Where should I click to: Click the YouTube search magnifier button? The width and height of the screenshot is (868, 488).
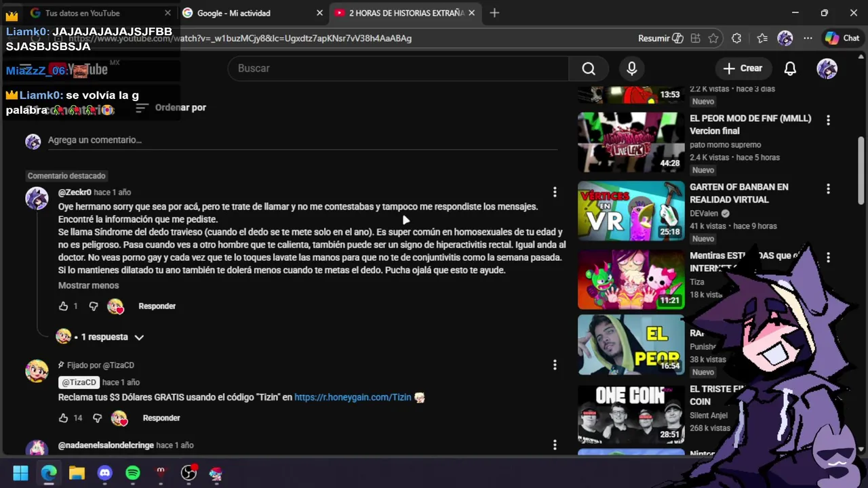[x=589, y=68]
